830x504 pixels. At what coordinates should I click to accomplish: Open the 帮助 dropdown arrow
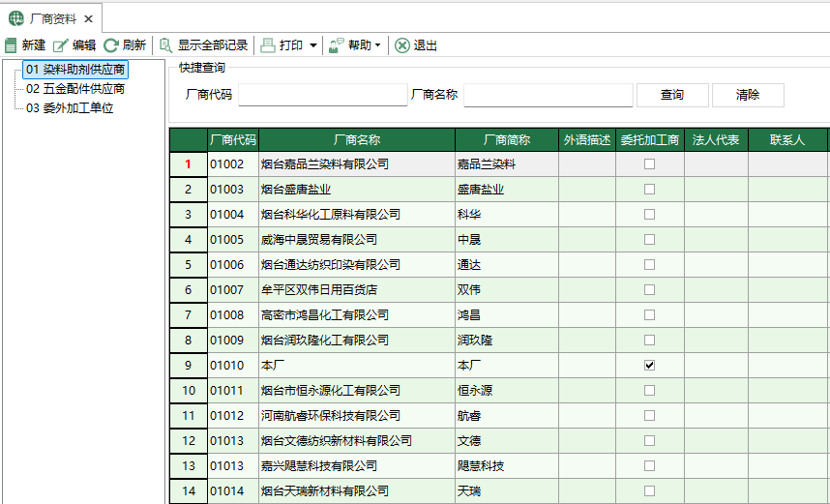(377, 46)
